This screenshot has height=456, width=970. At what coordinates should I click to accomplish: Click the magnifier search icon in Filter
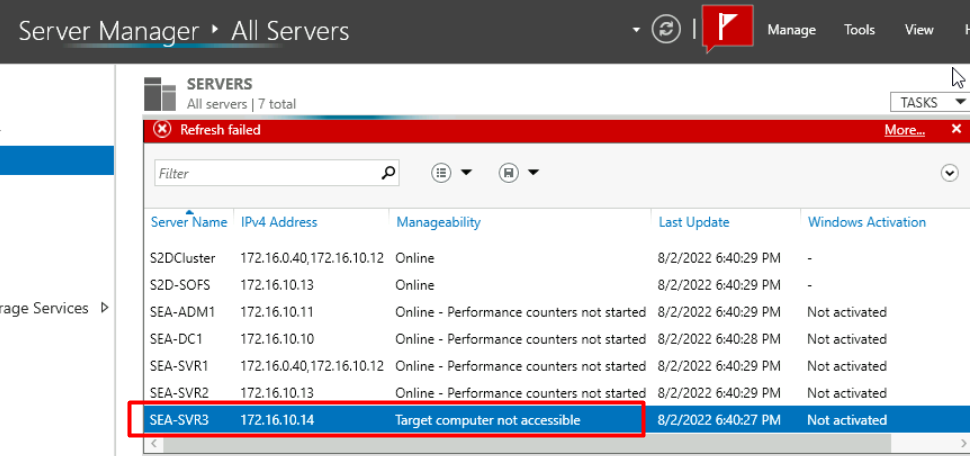(388, 173)
